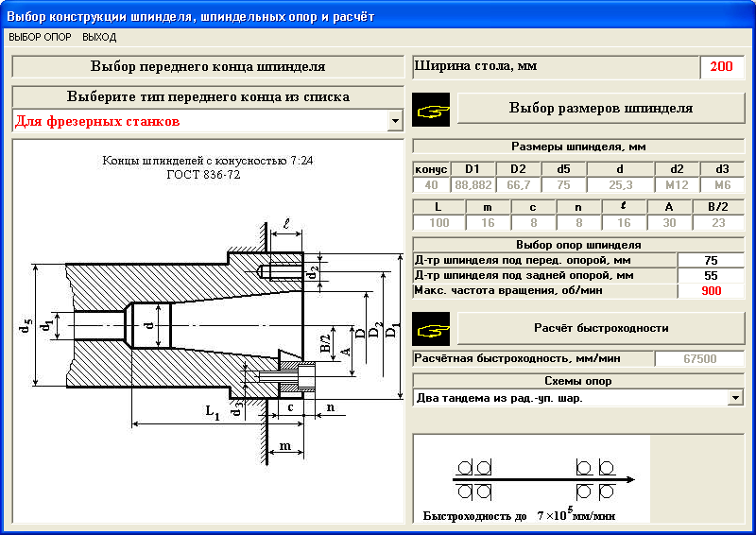Click the Расчёт быстроходности button
The height and width of the screenshot is (535, 756).
pos(601,328)
